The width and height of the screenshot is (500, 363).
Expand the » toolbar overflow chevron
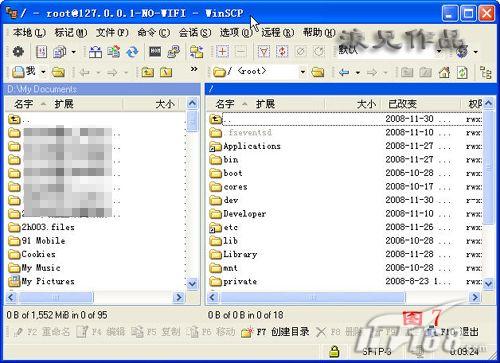[194, 69]
